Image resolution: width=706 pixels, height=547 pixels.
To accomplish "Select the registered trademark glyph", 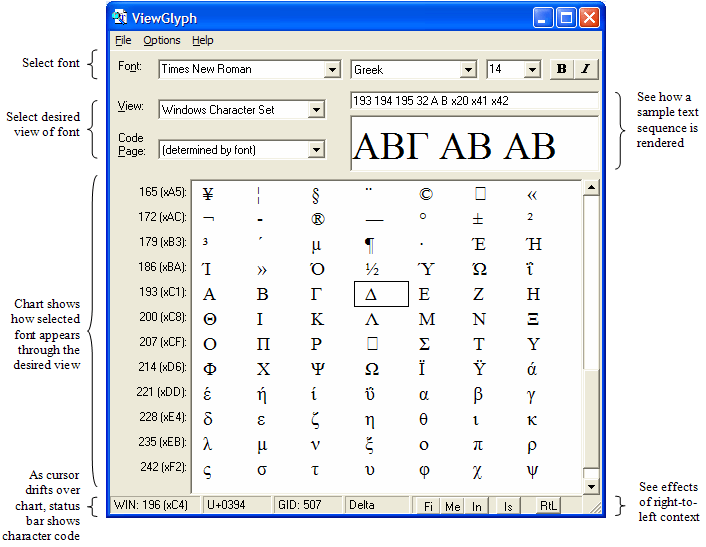I will point(317,219).
